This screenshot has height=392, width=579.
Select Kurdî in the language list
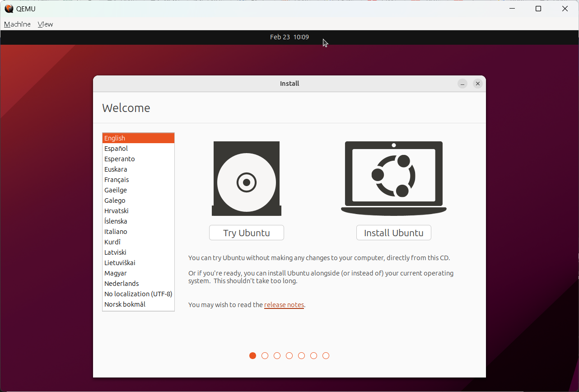138,242
